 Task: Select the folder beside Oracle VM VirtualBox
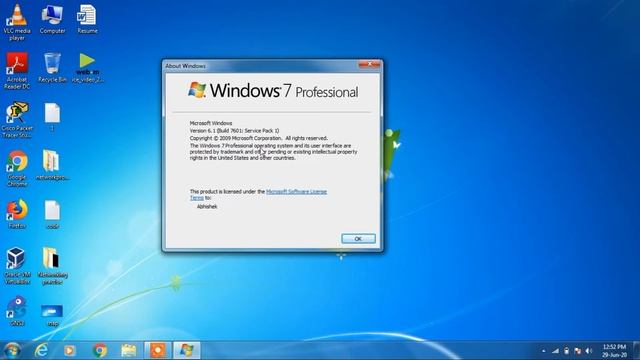[52, 265]
